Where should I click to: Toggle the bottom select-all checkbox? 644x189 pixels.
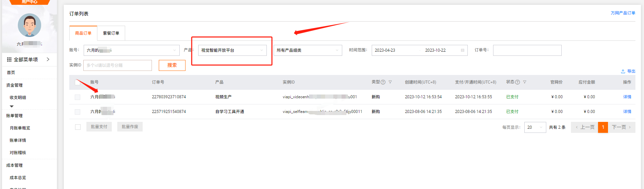(78, 127)
